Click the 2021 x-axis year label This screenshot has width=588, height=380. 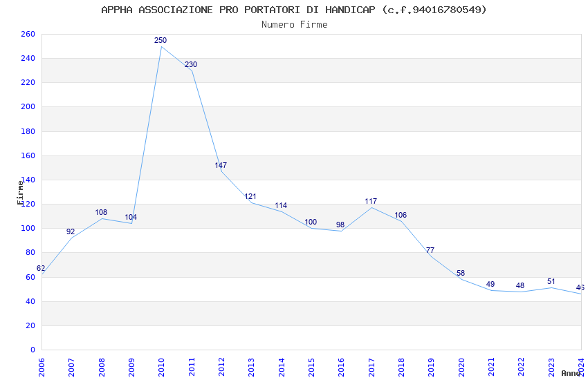491,368
